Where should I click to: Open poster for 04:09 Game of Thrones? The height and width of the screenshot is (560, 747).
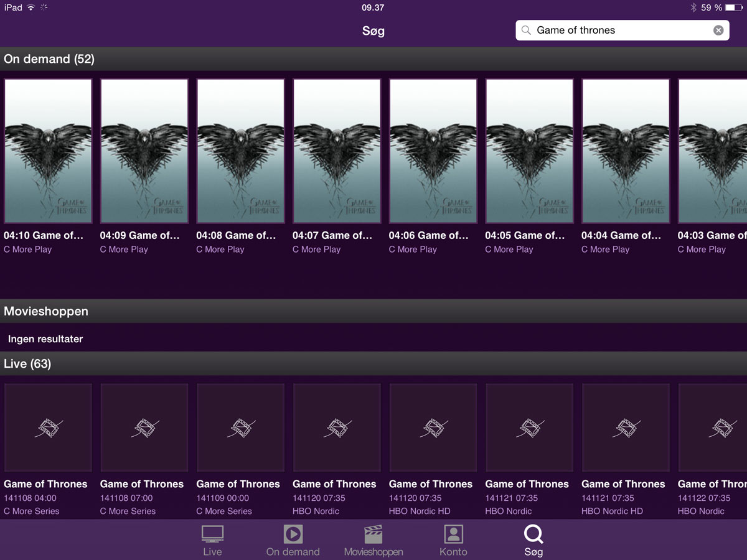click(x=144, y=151)
